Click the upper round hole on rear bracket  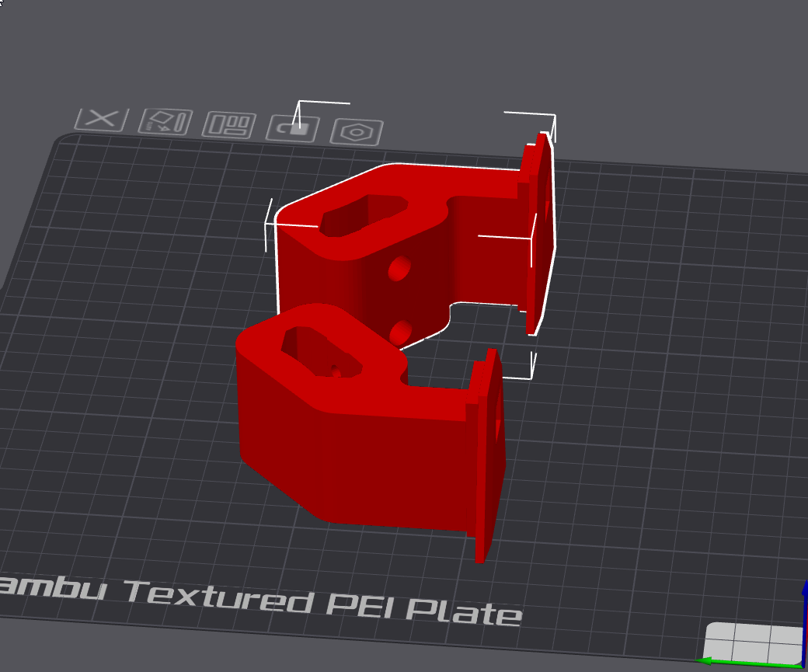click(x=400, y=269)
